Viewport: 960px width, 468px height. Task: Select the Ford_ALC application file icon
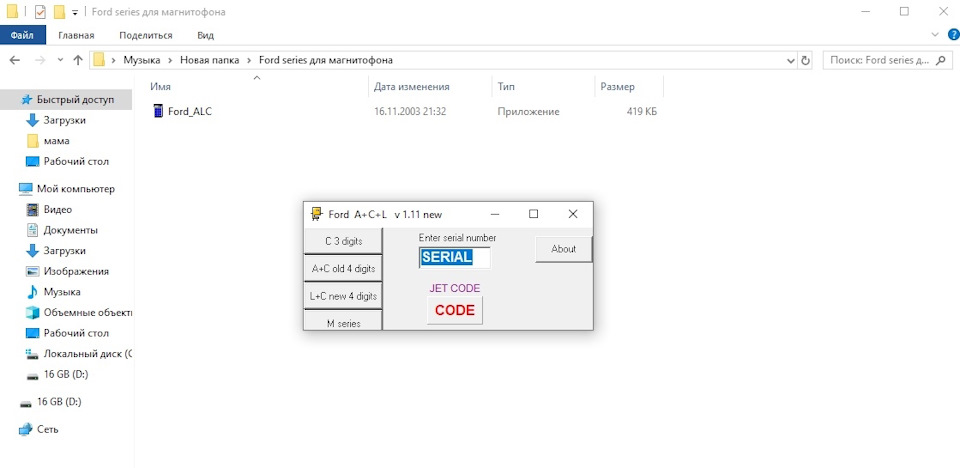(158, 111)
